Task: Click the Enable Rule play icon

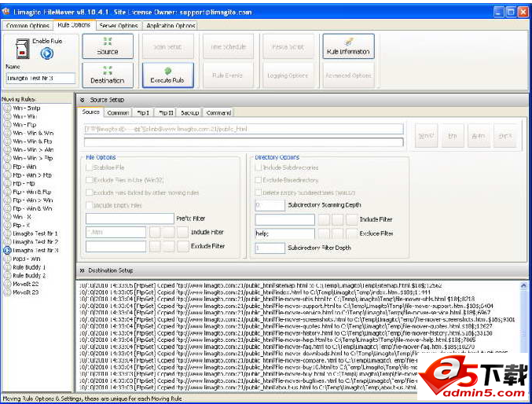Action: [47, 53]
